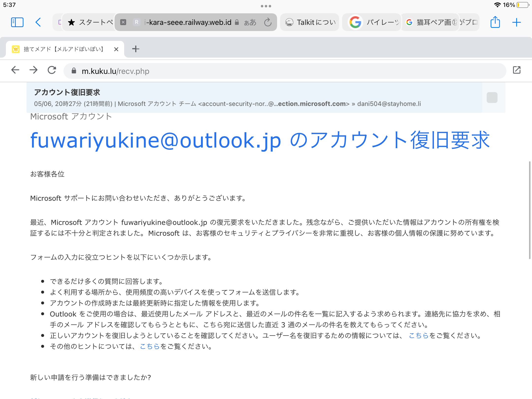Close the 捨てメアド inner browser tab
Image resolution: width=532 pixels, height=399 pixels.
coord(116,49)
